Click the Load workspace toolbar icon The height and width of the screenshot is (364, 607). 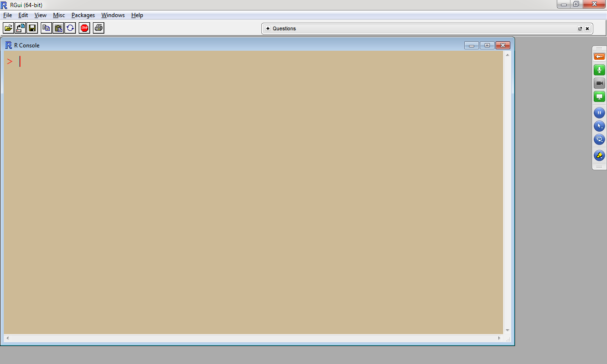coord(20,28)
